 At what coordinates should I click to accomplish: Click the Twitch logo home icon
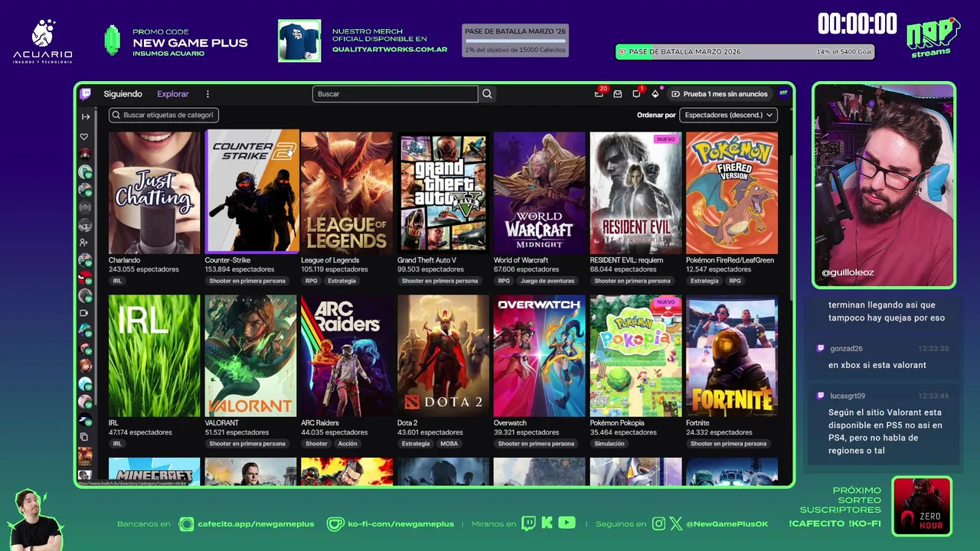[85, 93]
